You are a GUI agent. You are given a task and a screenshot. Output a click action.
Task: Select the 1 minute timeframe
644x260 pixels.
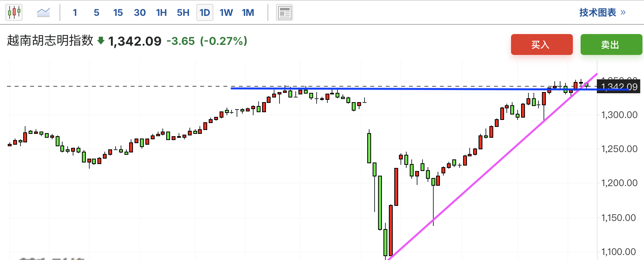click(75, 13)
